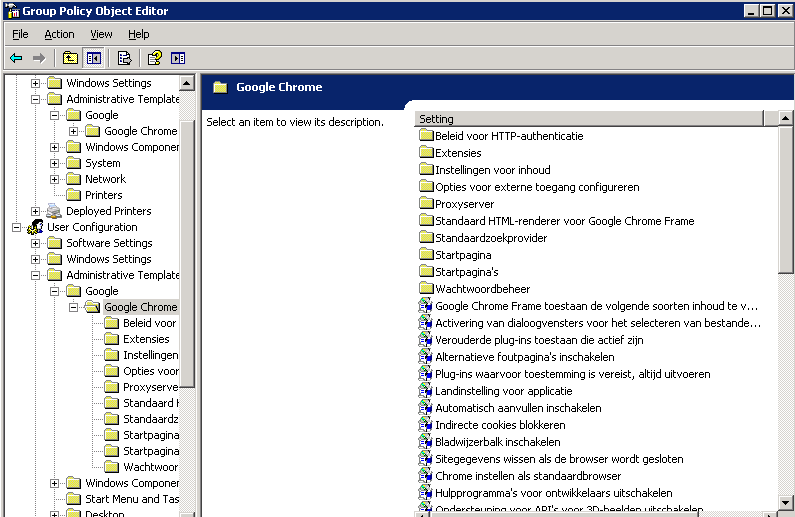Image resolution: width=795 pixels, height=517 pixels.
Task: Click the Export List toolbar icon
Action: click(x=124, y=58)
